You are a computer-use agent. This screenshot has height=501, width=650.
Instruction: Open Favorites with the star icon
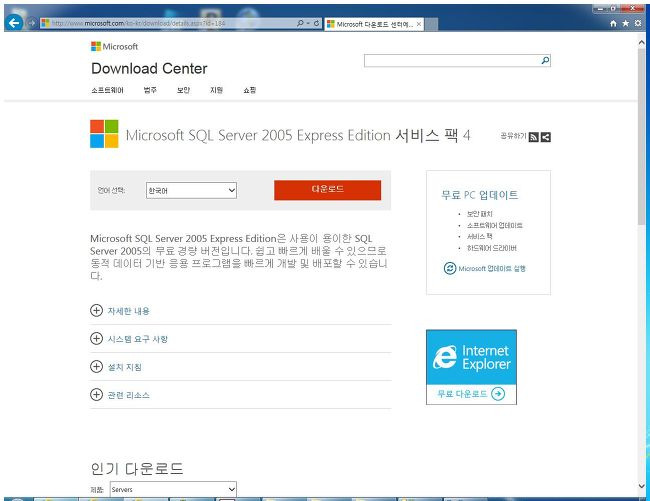coord(625,24)
